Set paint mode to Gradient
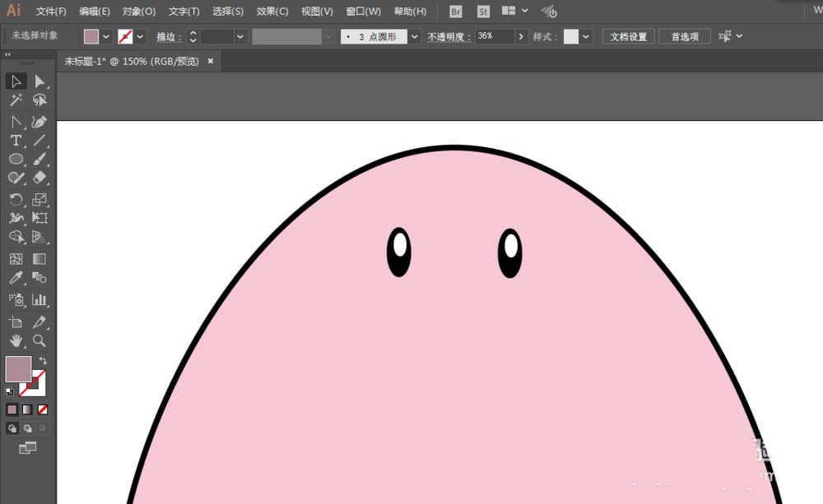The image size is (823, 504). pos(27,409)
